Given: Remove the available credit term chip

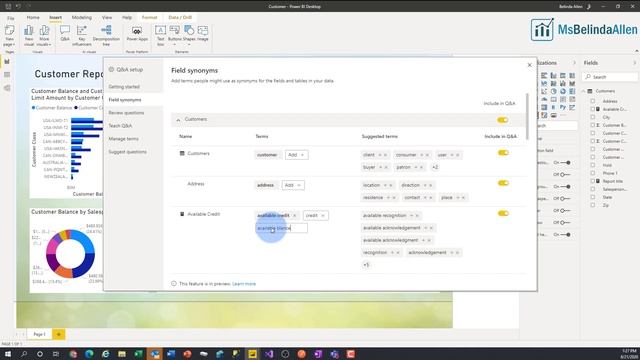Looking at the screenshot, I should point(295,216).
